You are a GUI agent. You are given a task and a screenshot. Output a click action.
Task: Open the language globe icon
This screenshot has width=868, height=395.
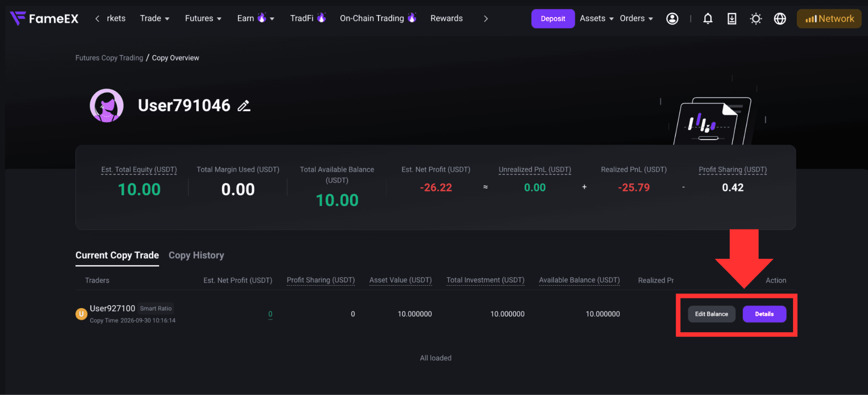coord(780,19)
